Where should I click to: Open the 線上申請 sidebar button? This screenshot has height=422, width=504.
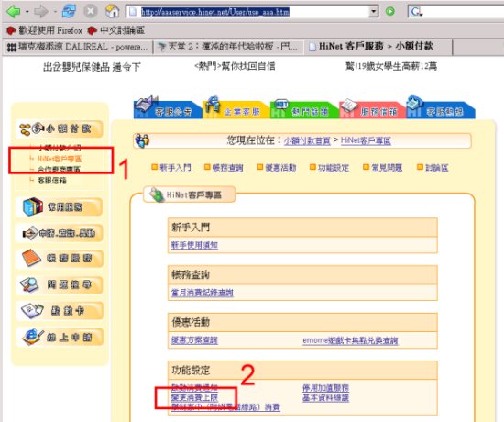60,337
